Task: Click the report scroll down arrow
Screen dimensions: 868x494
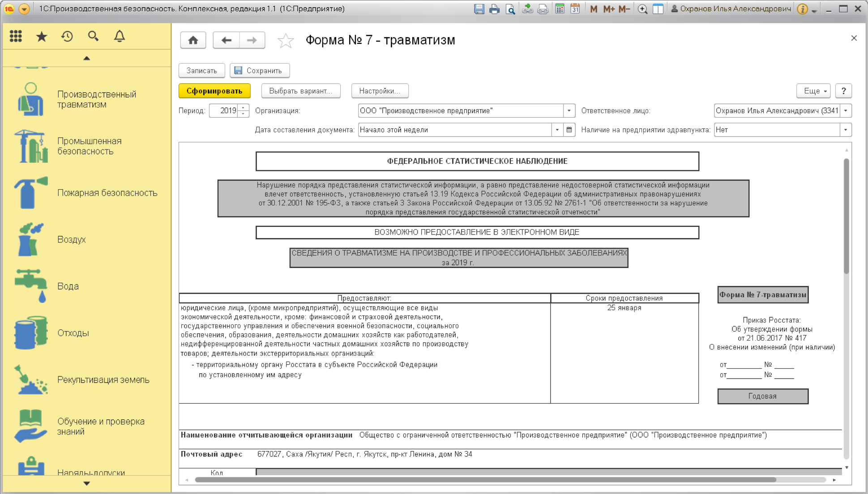Action: (x=847, y=468)
